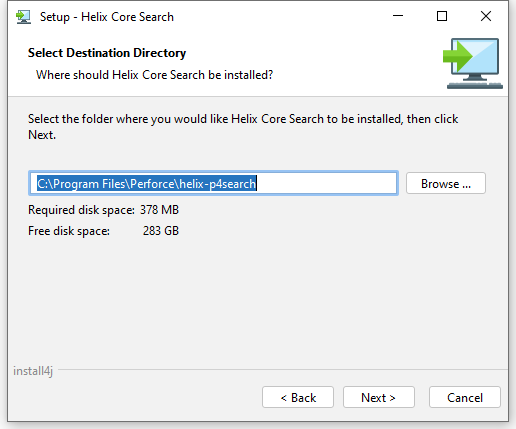Viewport: 516px width, 429px height.
Task: Click the 378 MB required space value
Action: (x=159, y=210)
